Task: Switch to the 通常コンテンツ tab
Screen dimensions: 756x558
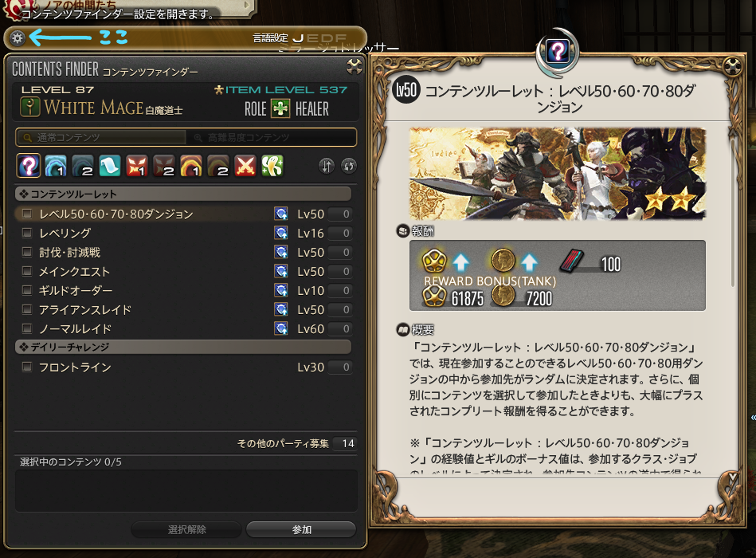Action: (x=101, y=137)
